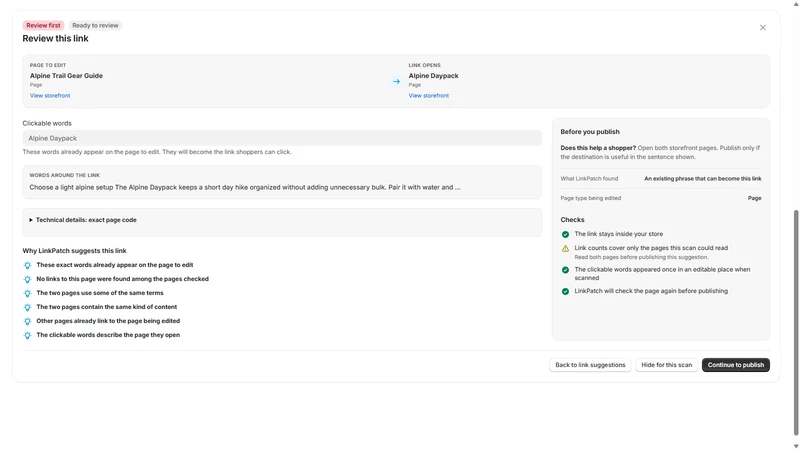The image size is (800, 450).
Task: Click lightbulb icon beside 'use some of the same terms'
Action: (28, 293)
